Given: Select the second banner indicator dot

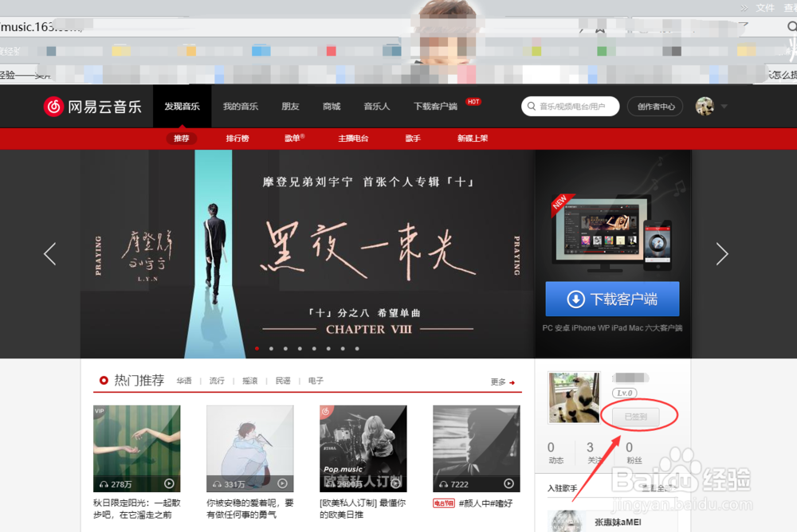Looking at the screenshot, I should (272, 349).
